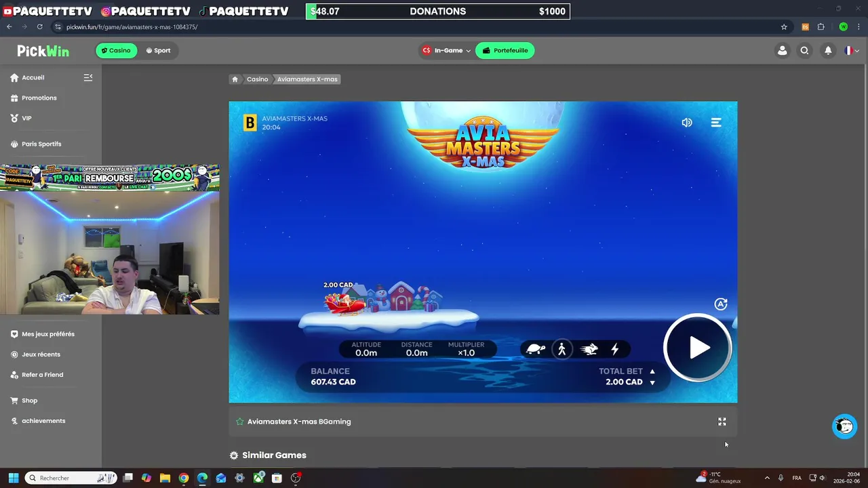Screen dimensions: 868x488
Task: Click the 1er pari remboursé banner
Action: point(110,178)
